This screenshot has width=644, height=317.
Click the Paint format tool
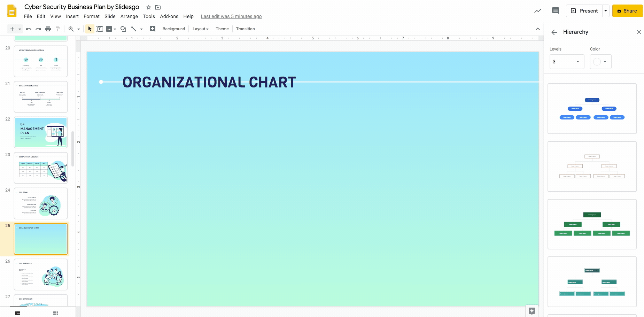(58, 29)
